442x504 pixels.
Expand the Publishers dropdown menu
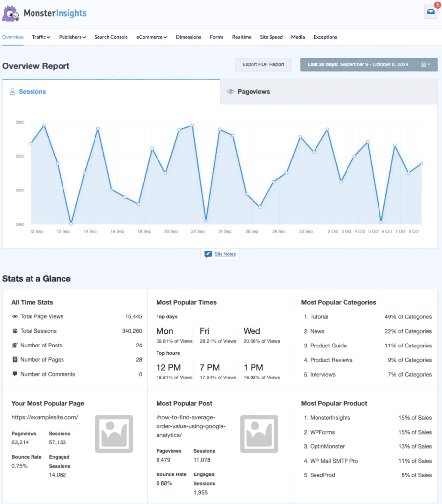click(x=72, y=37)
